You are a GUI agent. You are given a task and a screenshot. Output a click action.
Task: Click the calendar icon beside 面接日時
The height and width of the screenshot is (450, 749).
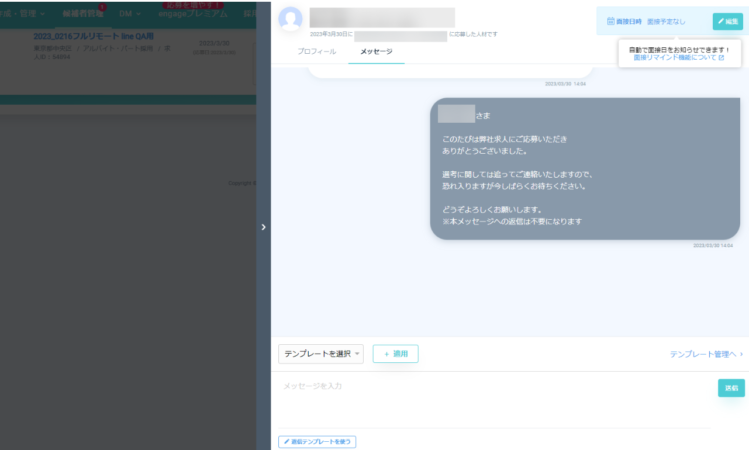[x=610, y=21]
